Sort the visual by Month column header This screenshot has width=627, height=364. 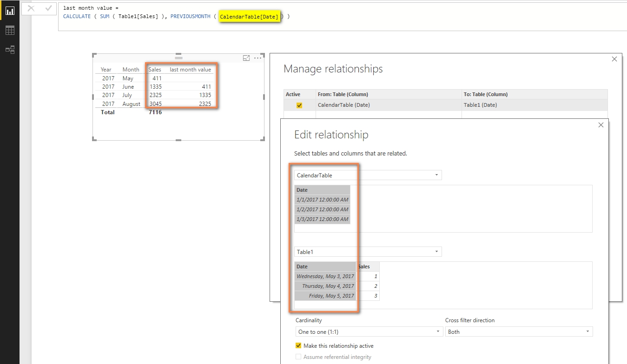tap(131, 70)
